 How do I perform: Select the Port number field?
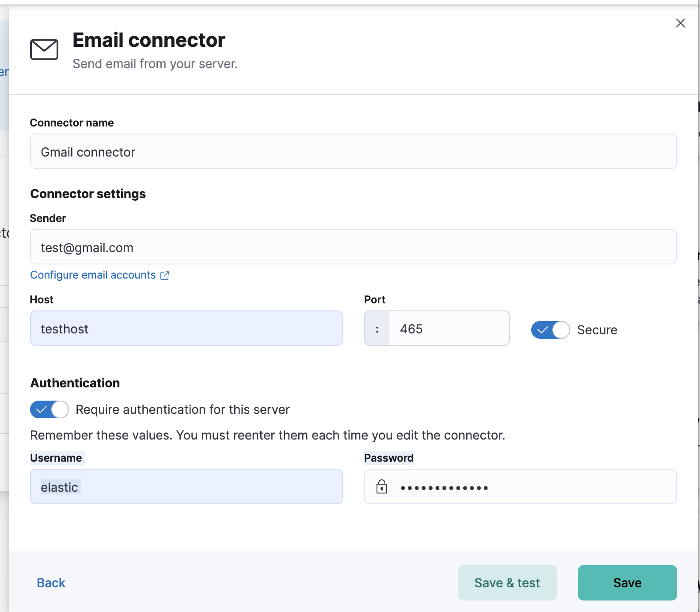[x=448, y=329]
